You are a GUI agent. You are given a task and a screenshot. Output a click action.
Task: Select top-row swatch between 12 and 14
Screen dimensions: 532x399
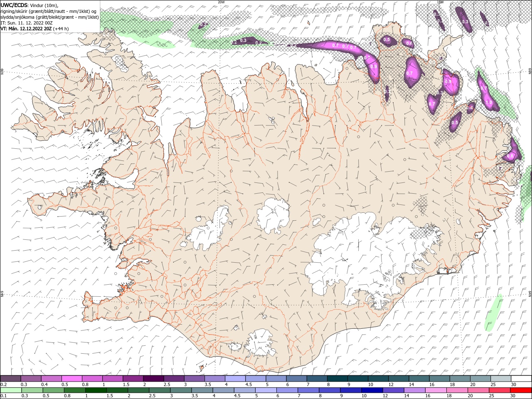[399, 379]
